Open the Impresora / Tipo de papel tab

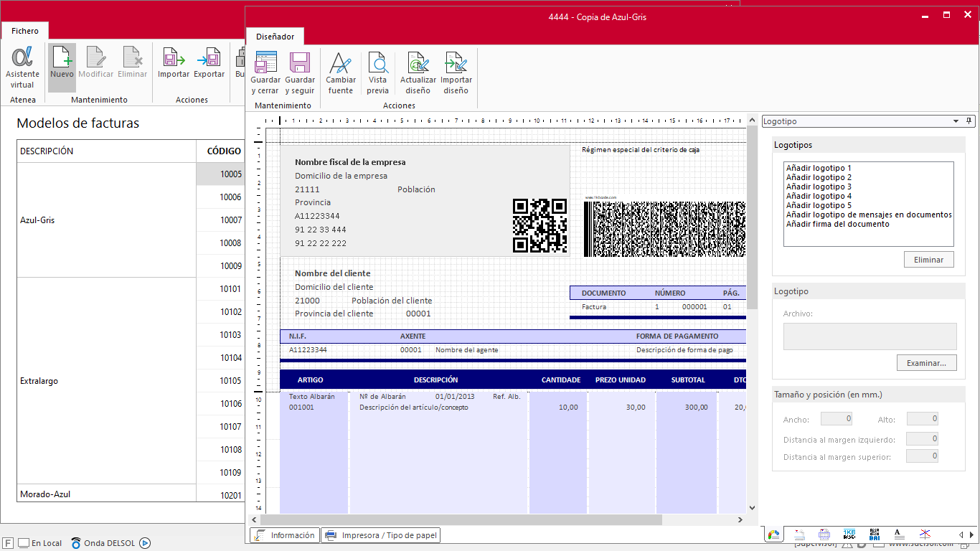(x=380, y=535)
